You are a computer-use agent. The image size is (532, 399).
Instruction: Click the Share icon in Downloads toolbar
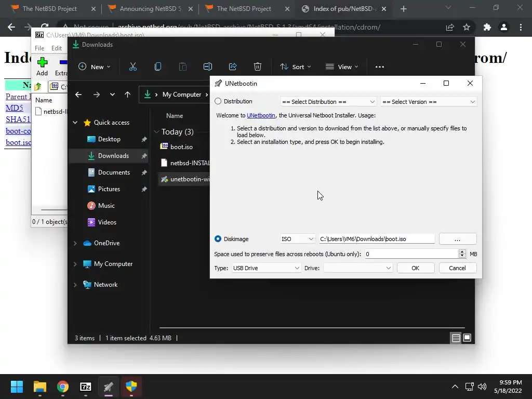click(x=233, y=67)
